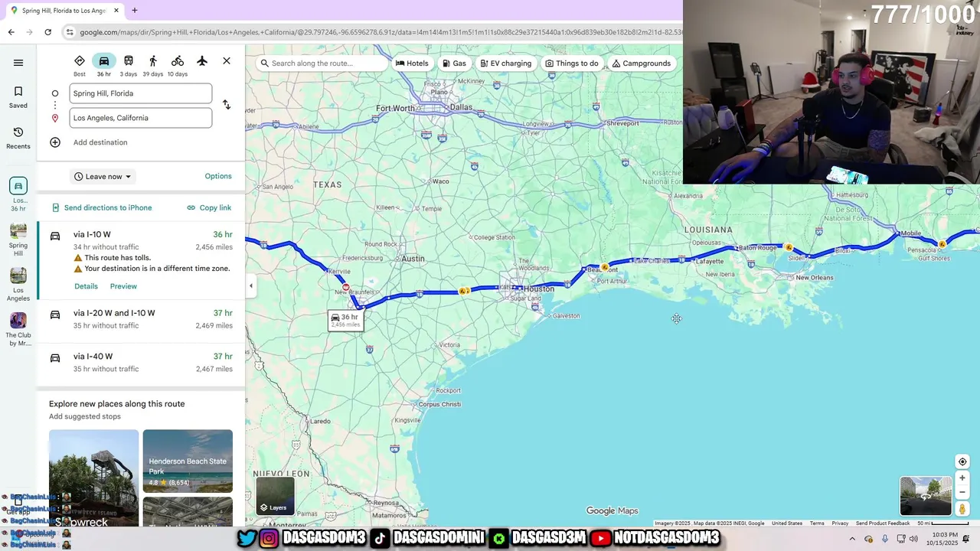Open the Street View imagery thumbnail
Viewport: 980px width, 551px height.
point(926,496)
